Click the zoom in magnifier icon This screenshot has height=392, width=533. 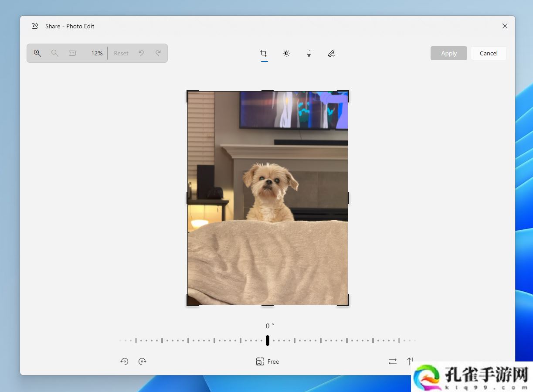tap(37, 53)
